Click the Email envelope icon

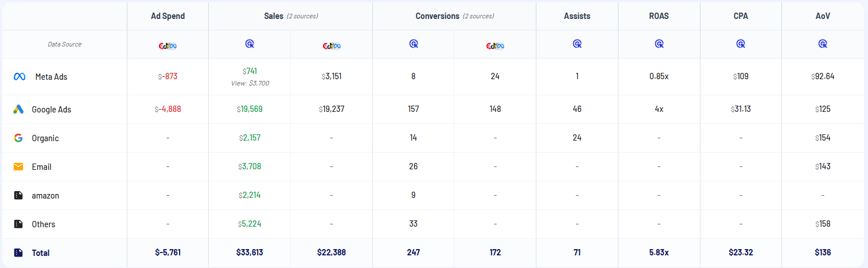(18, 166)
